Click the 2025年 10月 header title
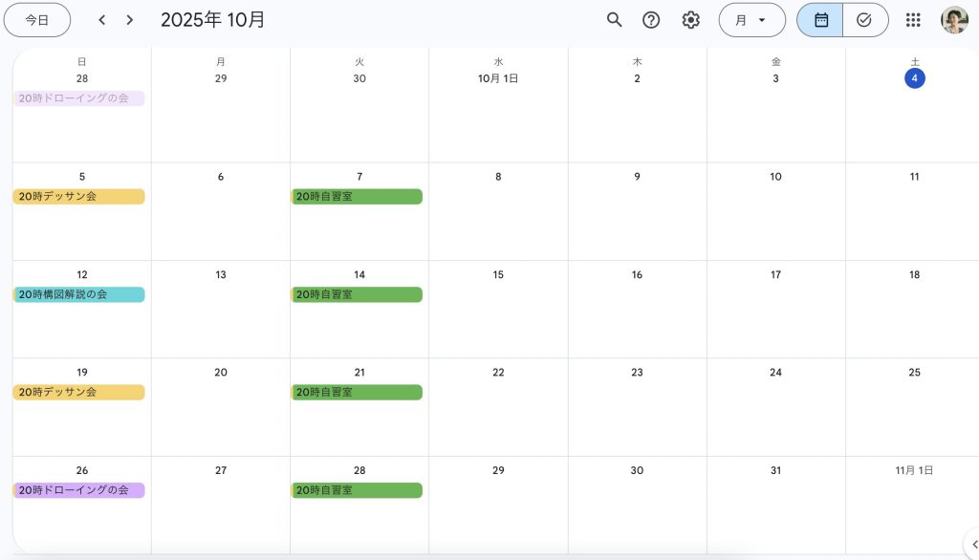The image size is (979, 560). 213,20
